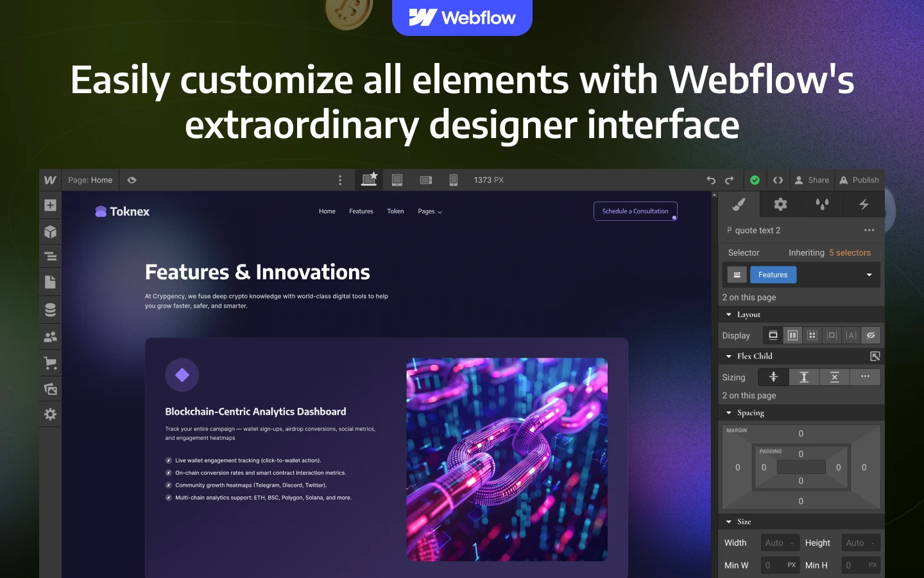Viewport: 924px width, 578px height.
Task: Open the Assets images panel
Action: click(51, 389)
